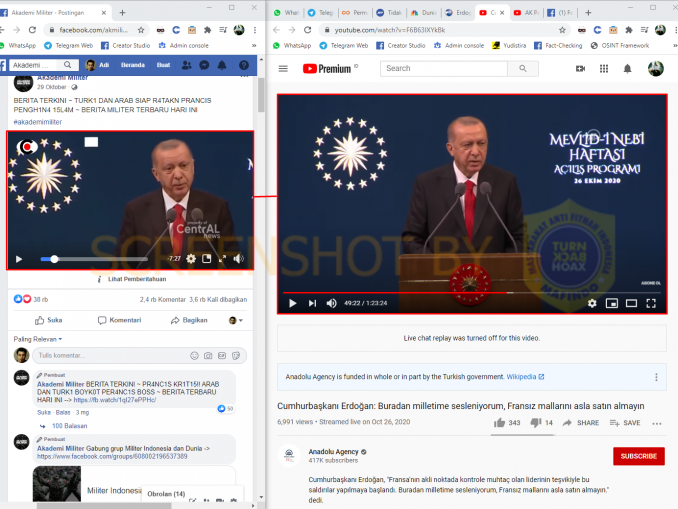Skip to next YouTube video

tap(312, 303)
